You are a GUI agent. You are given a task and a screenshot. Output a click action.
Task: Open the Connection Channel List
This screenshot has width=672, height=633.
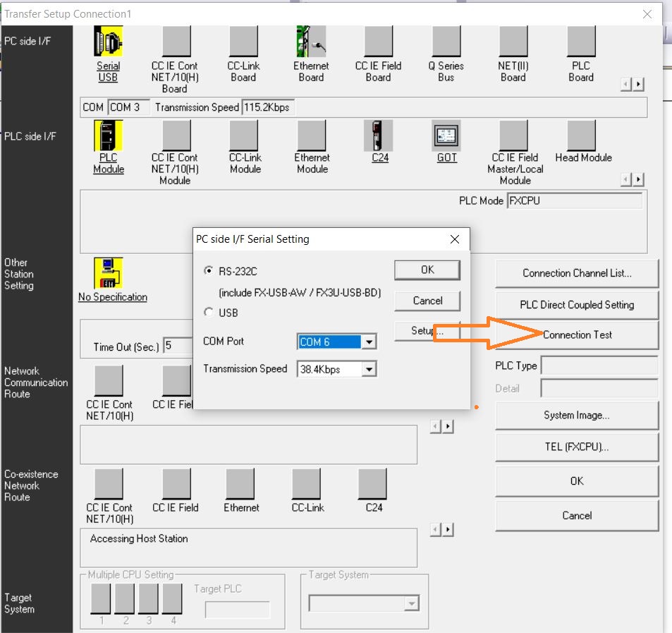pos(577,273)
